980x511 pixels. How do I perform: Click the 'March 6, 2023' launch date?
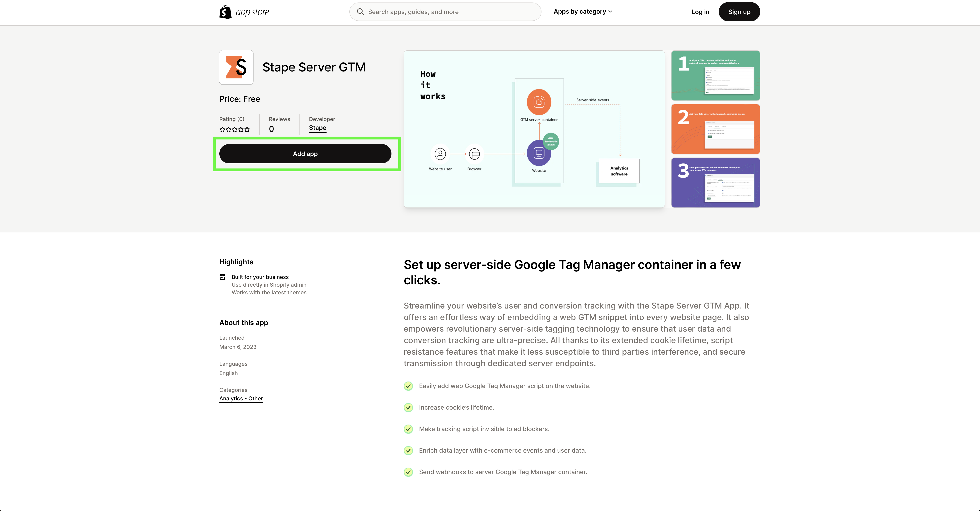[x=238, y=347]
